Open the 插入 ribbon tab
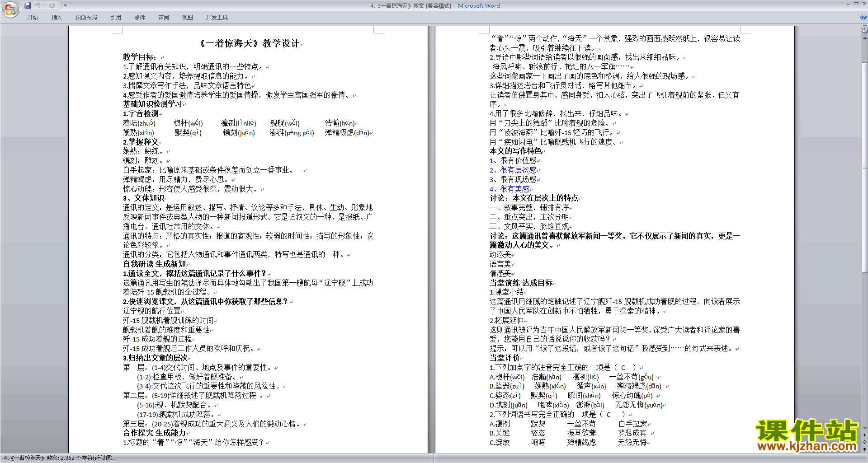868x463 pixels. 57,17
